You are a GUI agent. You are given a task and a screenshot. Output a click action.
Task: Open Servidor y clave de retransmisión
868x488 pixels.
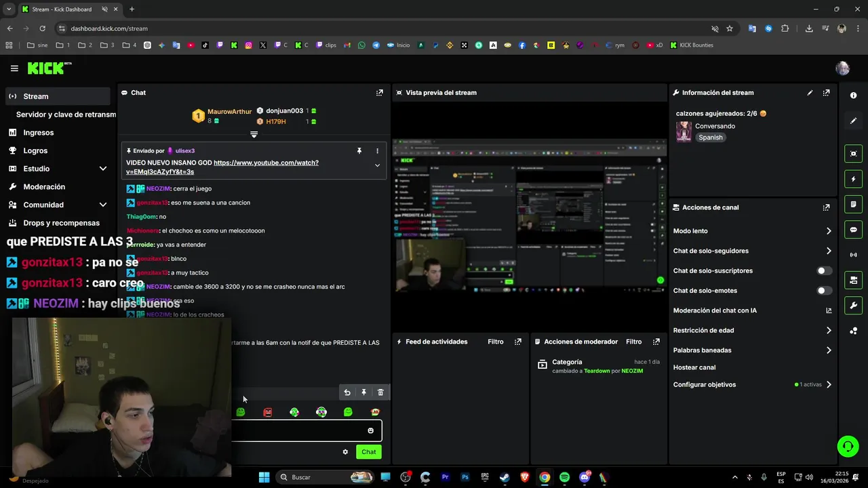point(66,115)
